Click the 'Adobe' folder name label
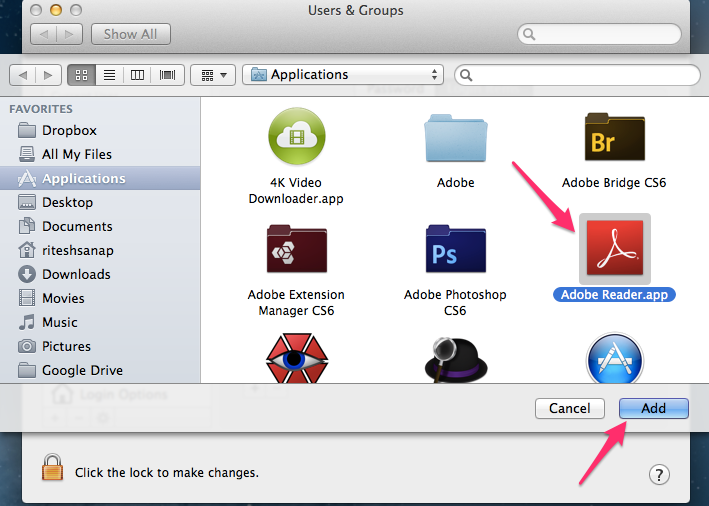Image resolution: width=709 pixels, height=506 pixels. [455, 183]
